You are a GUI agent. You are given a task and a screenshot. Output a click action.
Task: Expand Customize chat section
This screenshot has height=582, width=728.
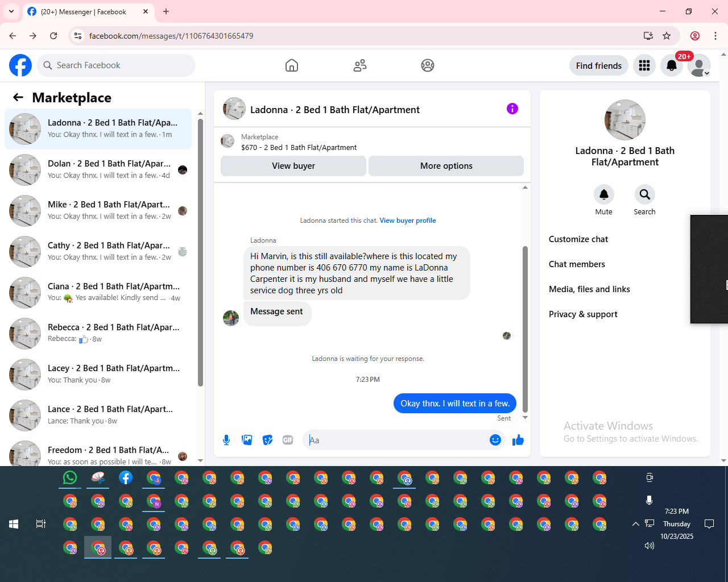625,239
